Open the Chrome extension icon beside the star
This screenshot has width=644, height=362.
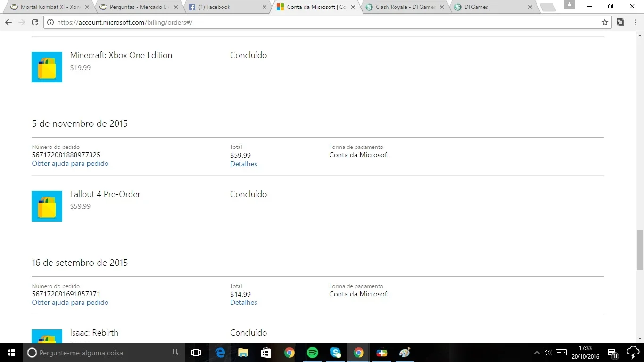pyautogui.click(x=620, y=22)
